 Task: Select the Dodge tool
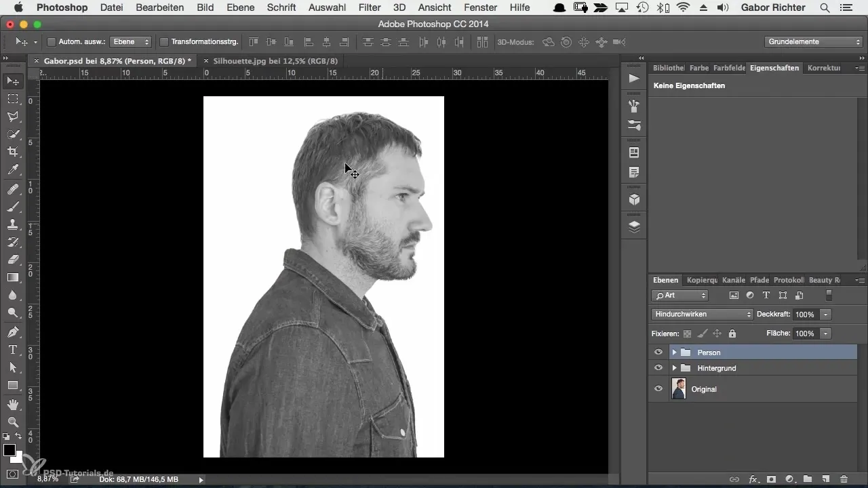pyautogui.click(x=13, y=312)
